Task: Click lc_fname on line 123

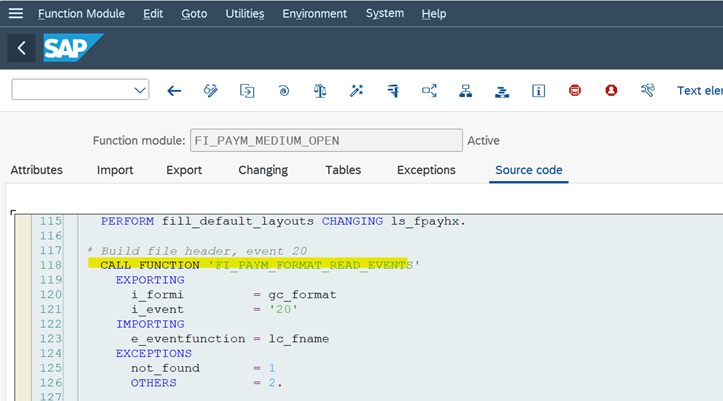Action: [299, 339]
